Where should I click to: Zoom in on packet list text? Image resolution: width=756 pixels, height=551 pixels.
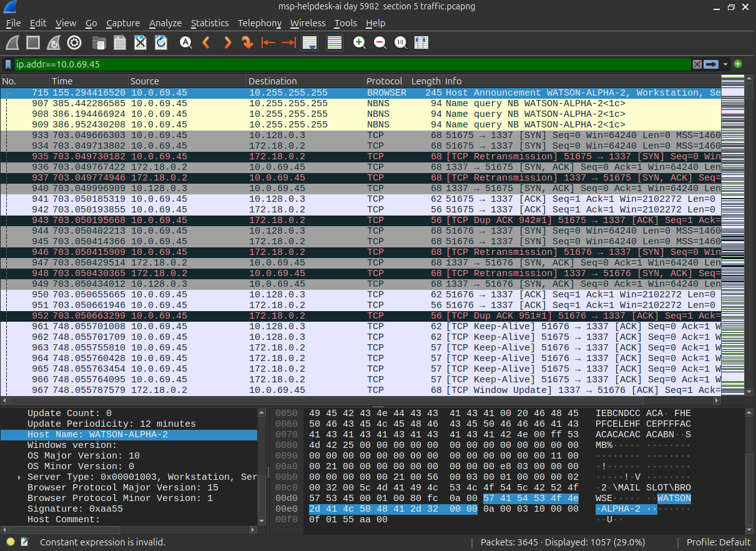(x=359, y=42)
